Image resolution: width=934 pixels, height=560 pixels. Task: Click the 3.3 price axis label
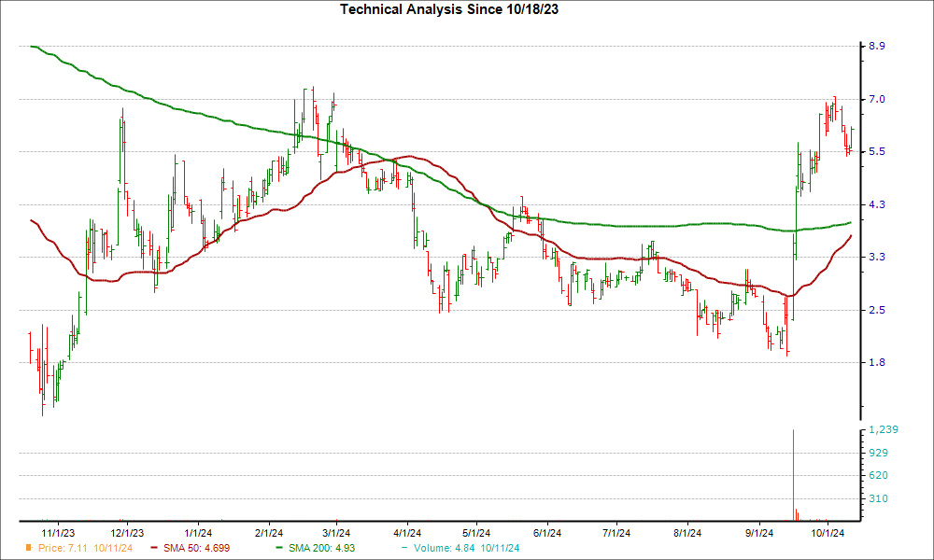877,257
